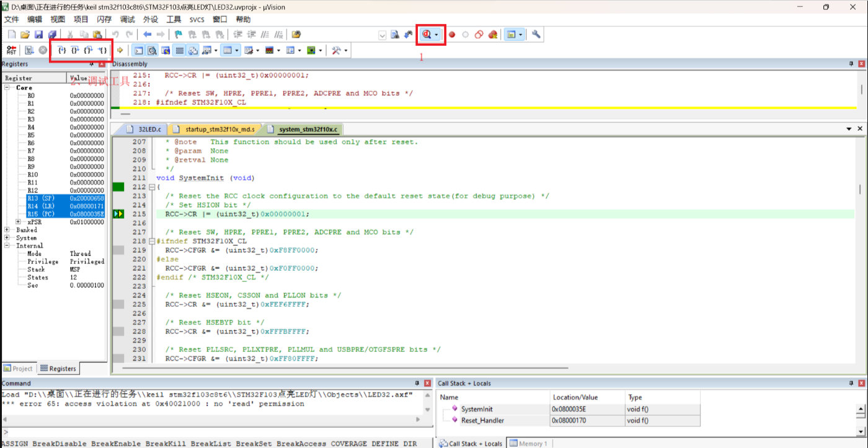868x448 pixels.
Task: Click the Start/Stop Debug Session icon
Action: (x=427, y=35)
